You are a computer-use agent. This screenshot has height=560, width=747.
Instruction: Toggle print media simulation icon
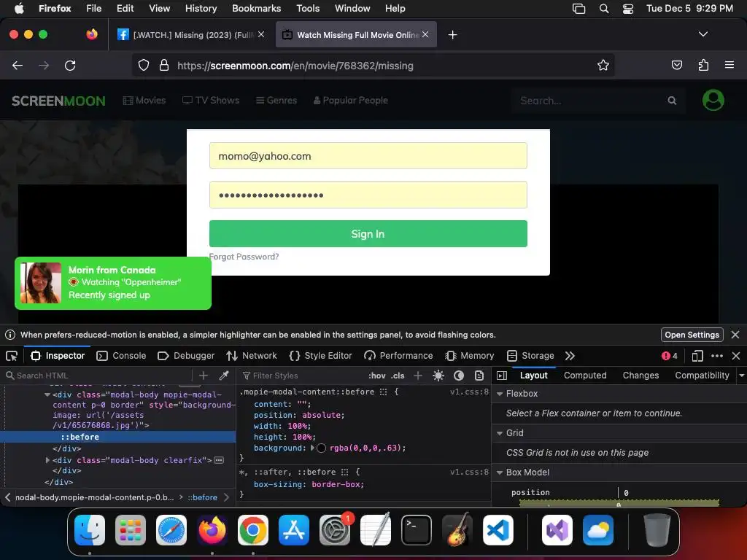click(479, 376)
